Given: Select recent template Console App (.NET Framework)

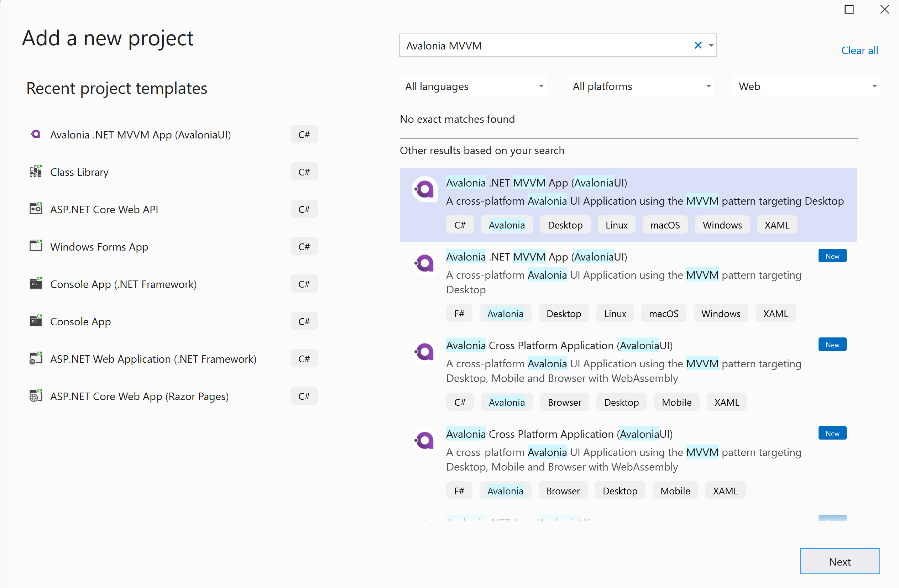Looking at the screenshot, I should coord(173,284).
